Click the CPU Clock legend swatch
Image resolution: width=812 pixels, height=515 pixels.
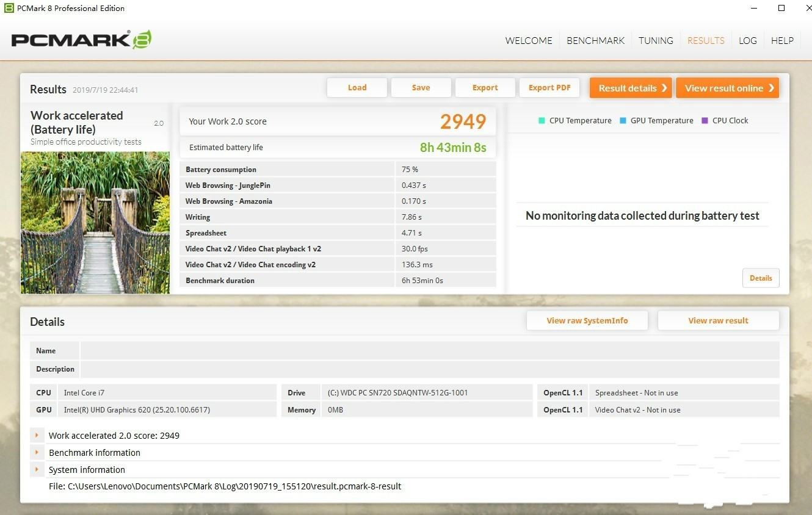[x=705, y=120]
